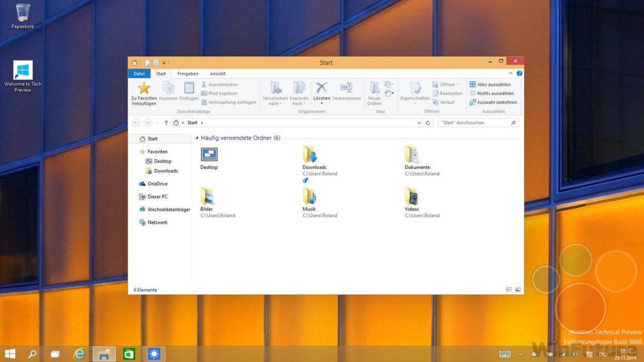Screen dimensions: 644x362
Task: Click the "Start" durchsuchen search field
Action: coord(478,123)
